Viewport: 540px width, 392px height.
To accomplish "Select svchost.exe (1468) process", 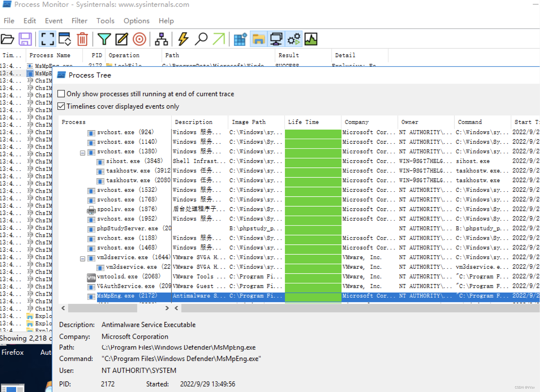I will click(127, 248).
